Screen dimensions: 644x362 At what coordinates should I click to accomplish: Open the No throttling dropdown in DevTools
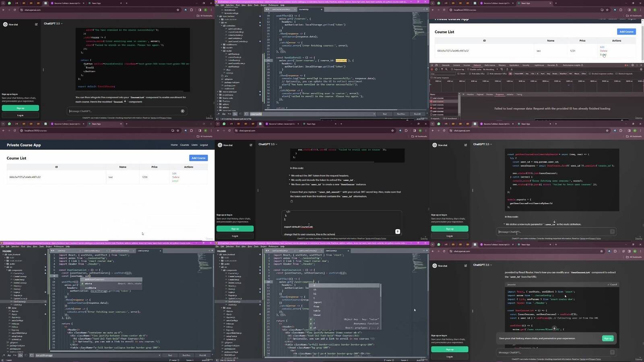[x=489, y=69]
